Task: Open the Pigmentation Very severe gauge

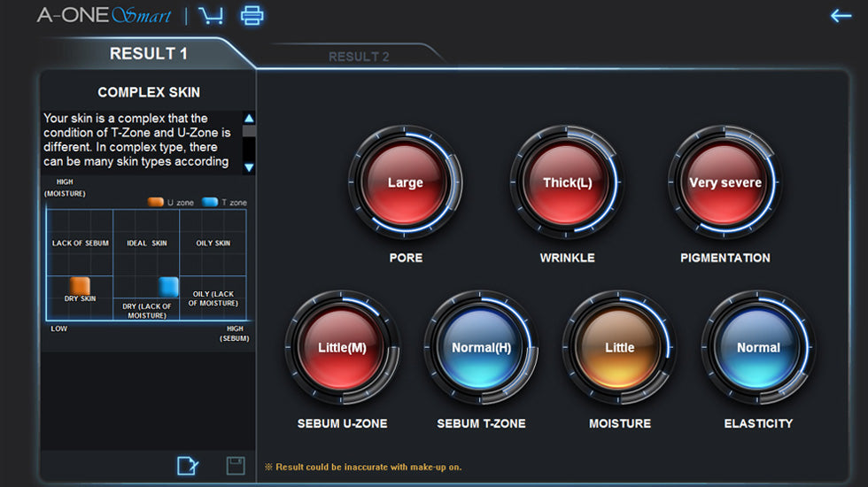Action: click(x=725, y=183)
